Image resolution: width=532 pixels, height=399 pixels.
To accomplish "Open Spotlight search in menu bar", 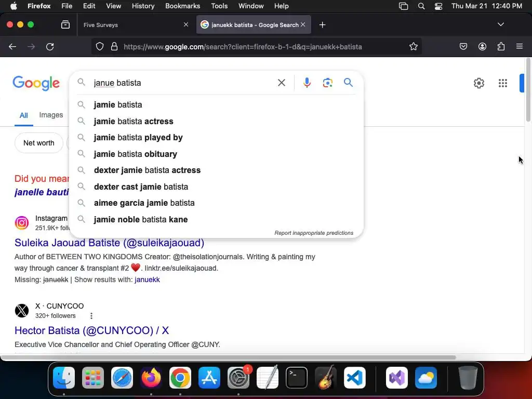I will pos(421,6).
